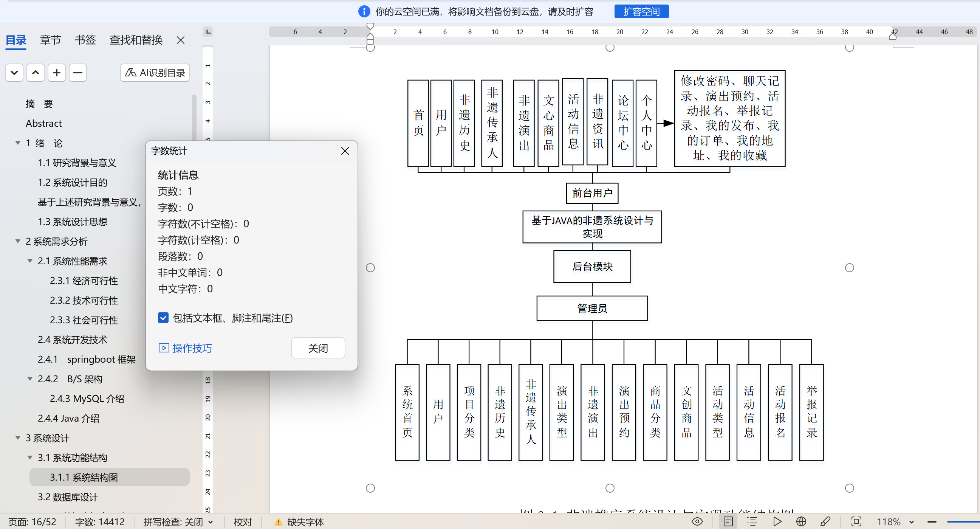The width and height of the screenshot is (980, 529).
Task: Click the AI识别目录 button
Action: pyautogui.click(x=155, y=73)
